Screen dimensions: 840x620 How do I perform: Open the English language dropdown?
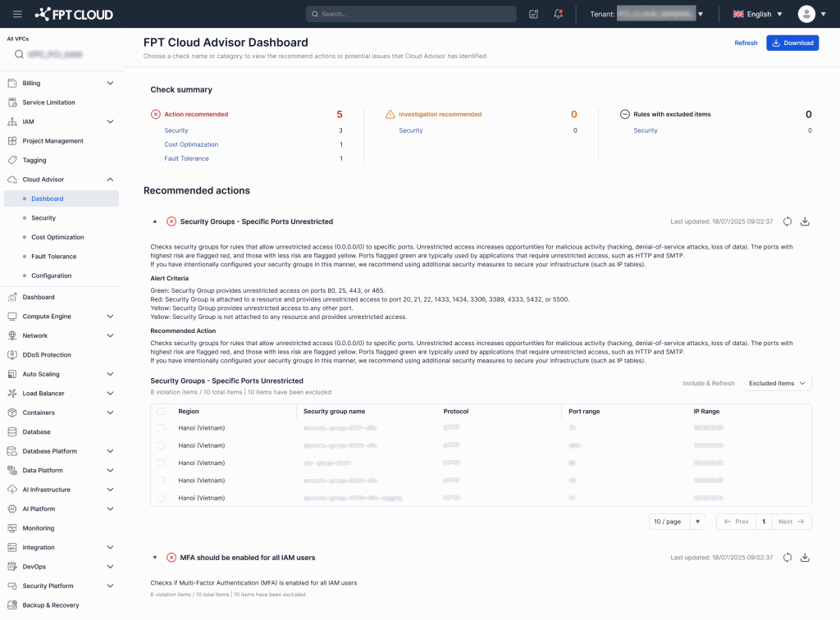[757, 14]
